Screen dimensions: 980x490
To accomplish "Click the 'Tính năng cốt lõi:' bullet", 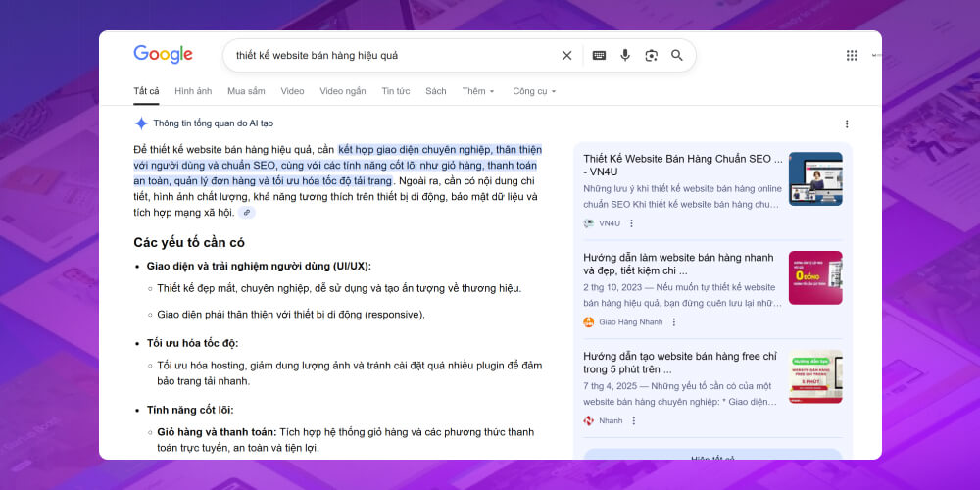I will click(190, 410).
